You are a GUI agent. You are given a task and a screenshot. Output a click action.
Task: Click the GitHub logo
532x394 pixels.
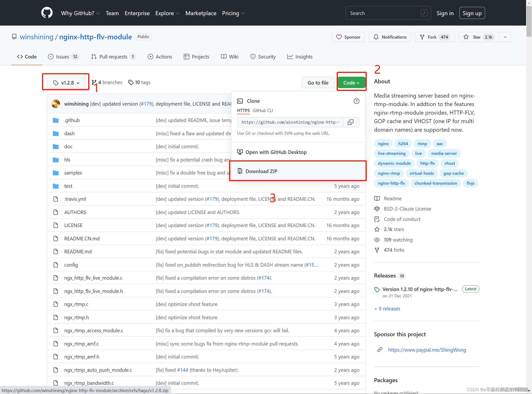(x=47, y=13)
